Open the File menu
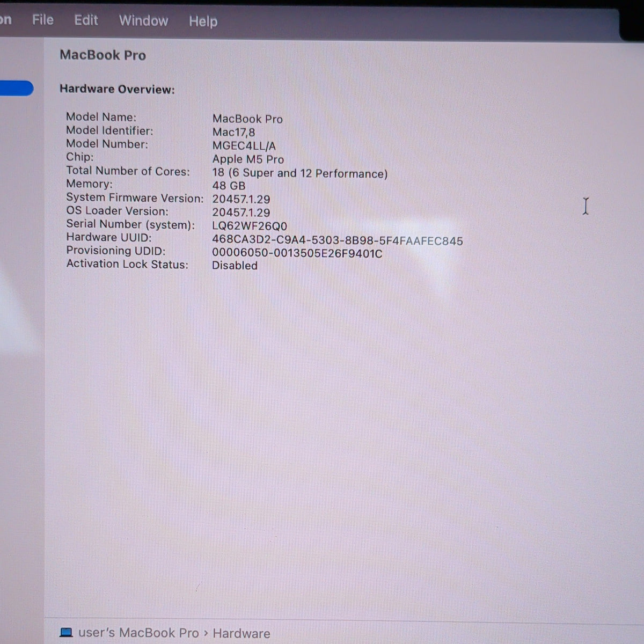644x644 pixels. [x=43, y=20]
